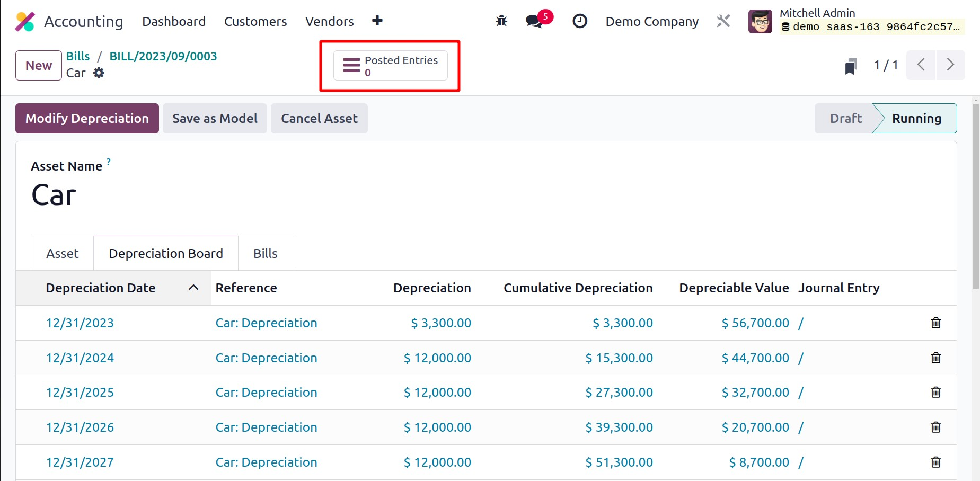This screenshot has height=481, width=980.
Task: Click the Accounting app logo icon
Action: point(25,22)
